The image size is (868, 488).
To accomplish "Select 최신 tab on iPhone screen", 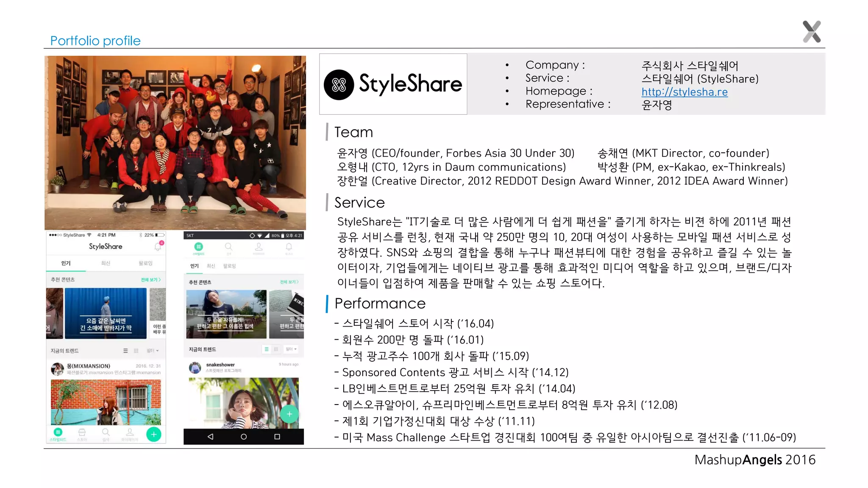I will click(106, 263).
